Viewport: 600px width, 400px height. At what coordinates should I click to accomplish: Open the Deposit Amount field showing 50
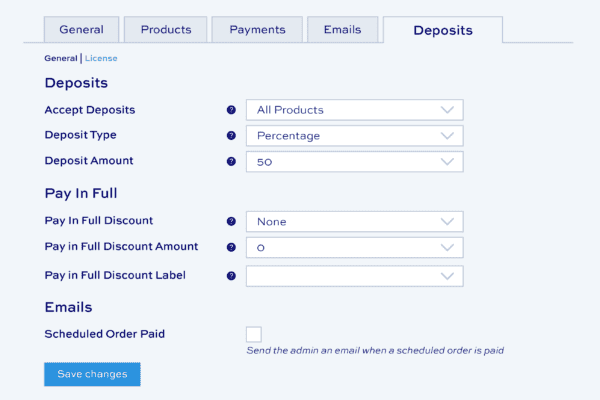354,162
